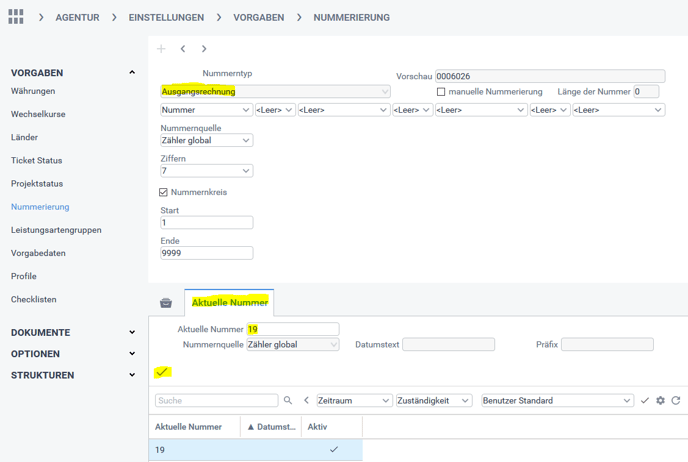Click the briefcase icon beside Aktuelle Nummer tab
688x462 pixels.
click(x=166, y=303)
